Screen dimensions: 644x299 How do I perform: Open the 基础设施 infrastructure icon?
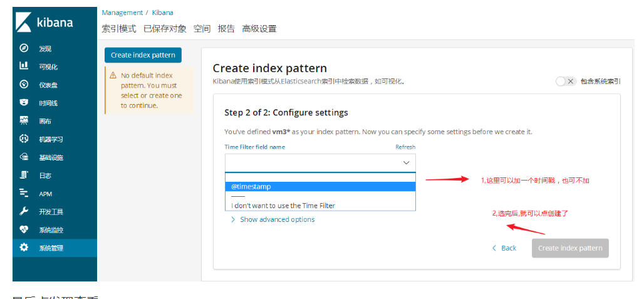point(24,157)
